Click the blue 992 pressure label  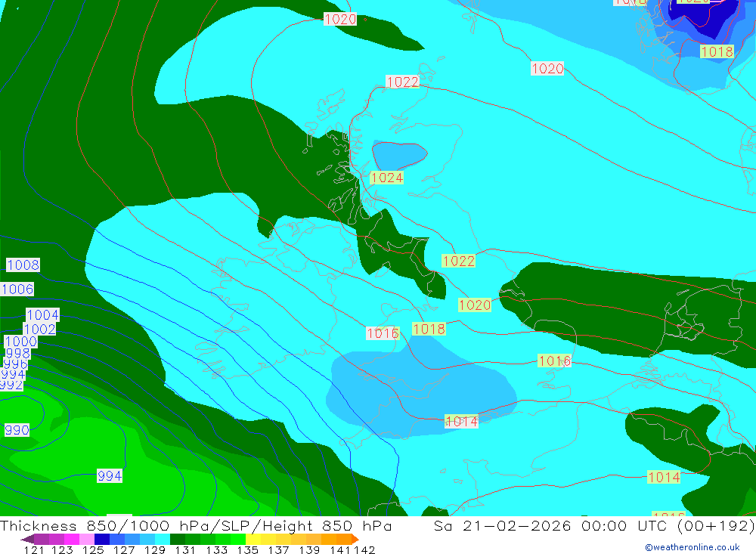pyautogui.click(x=11, y=385)
